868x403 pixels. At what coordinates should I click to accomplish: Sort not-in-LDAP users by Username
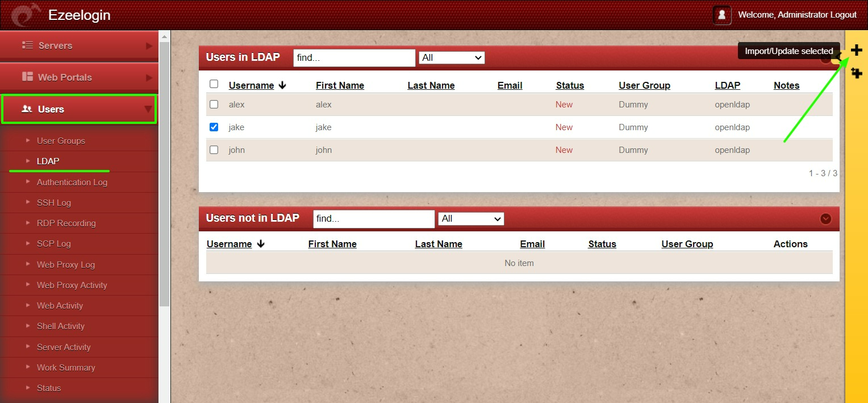pos(229,244)
